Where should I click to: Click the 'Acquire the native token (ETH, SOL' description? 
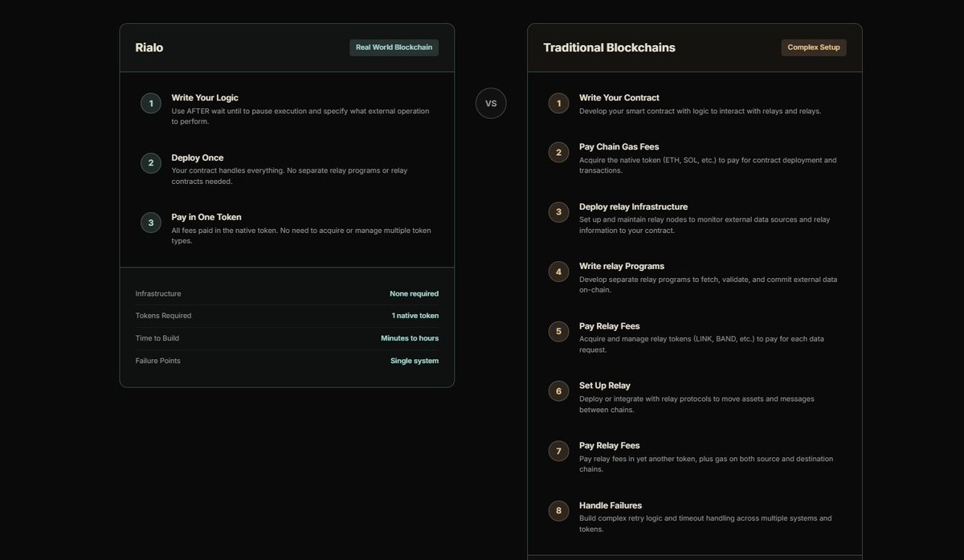[708, 165]
